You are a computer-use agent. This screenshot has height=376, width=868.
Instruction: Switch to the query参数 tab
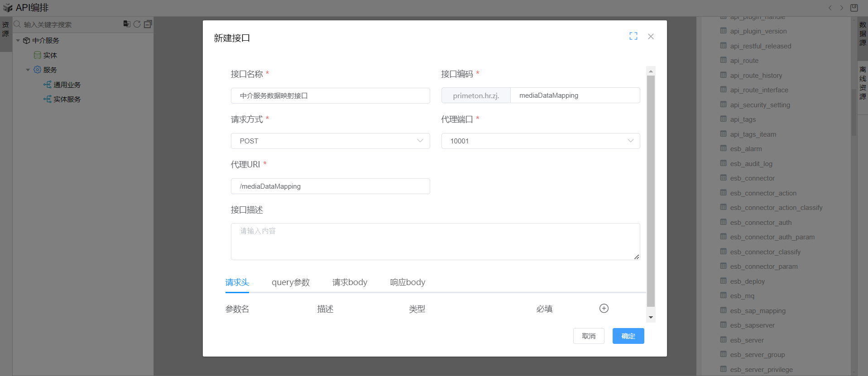click(x=290, y=282)
